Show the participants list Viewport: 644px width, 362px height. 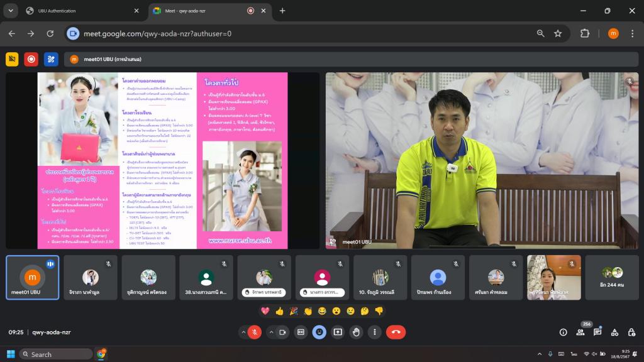(x=580, y=332)
